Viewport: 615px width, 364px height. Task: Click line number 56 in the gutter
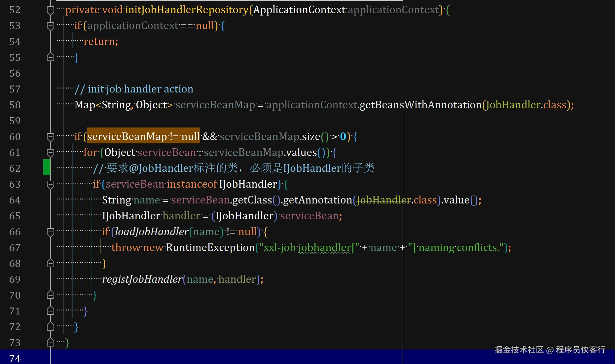coord(15,73)
